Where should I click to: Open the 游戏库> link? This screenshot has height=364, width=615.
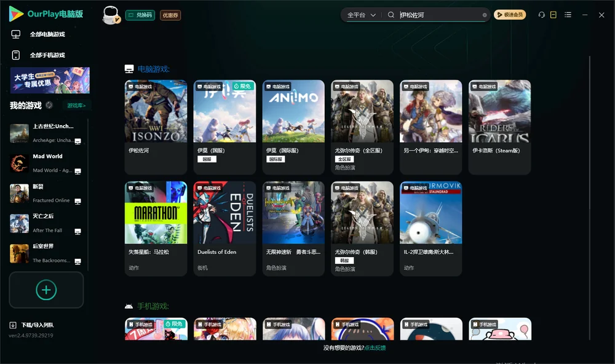[x=76, y=106]
